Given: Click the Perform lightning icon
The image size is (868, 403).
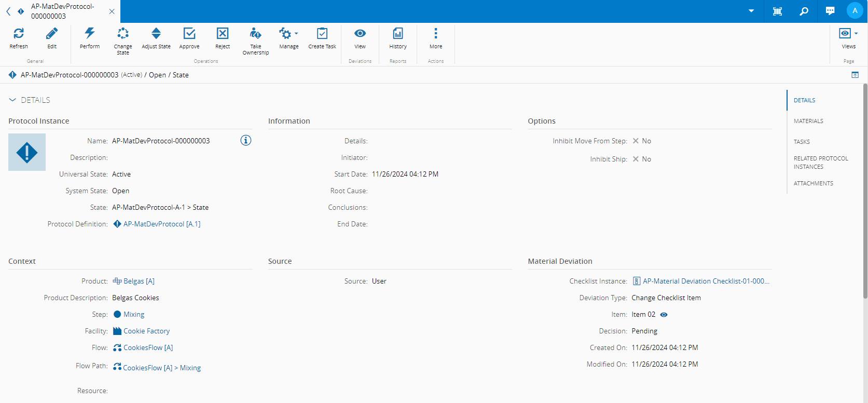Looking at the screenshot, I should pyautogui.click(x=90, y=34).
